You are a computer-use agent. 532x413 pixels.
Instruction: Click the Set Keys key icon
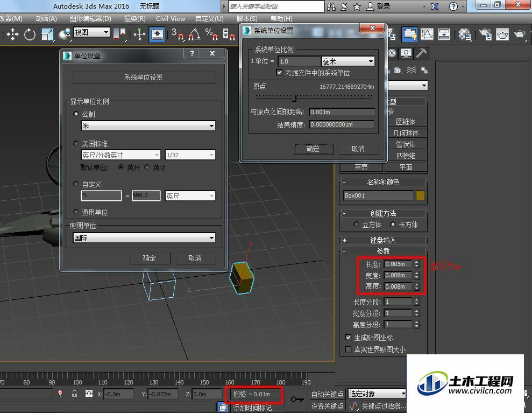pos(297,400)
